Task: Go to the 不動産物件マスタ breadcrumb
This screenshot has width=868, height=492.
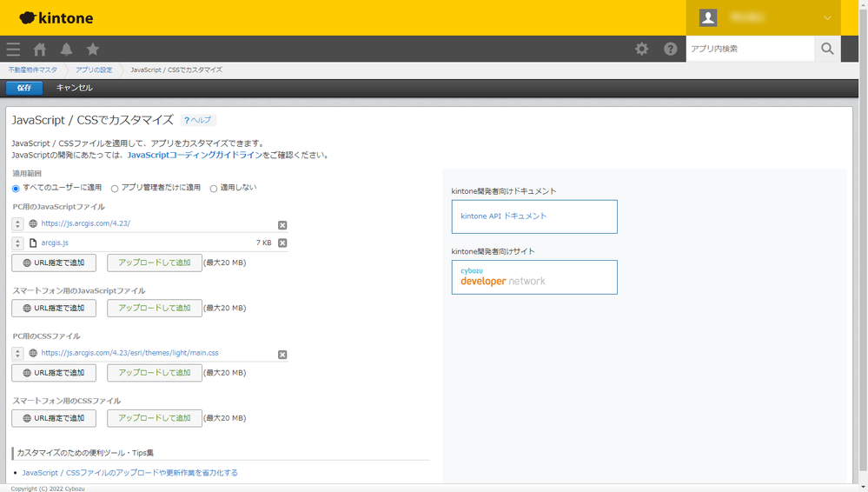Action: tap(32, 70)
